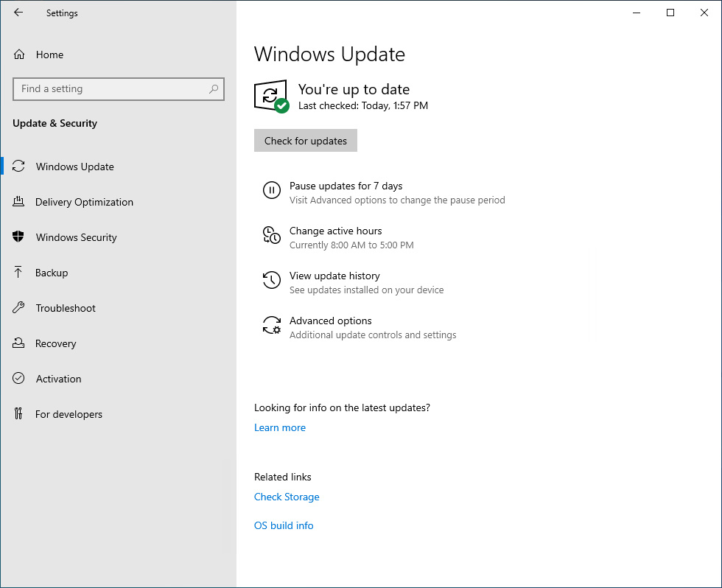Click the Pause updates circle icon
Viewport: 722px width, 588px height.
coord(271,191)
